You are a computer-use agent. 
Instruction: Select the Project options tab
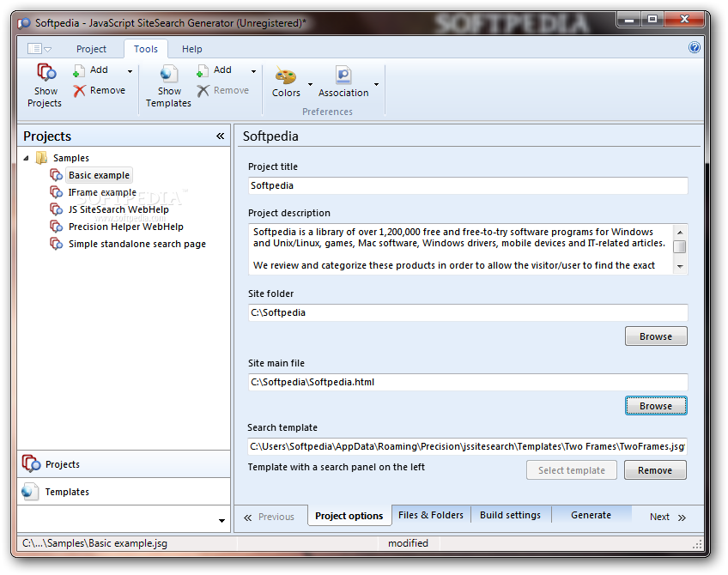(349, 516)
